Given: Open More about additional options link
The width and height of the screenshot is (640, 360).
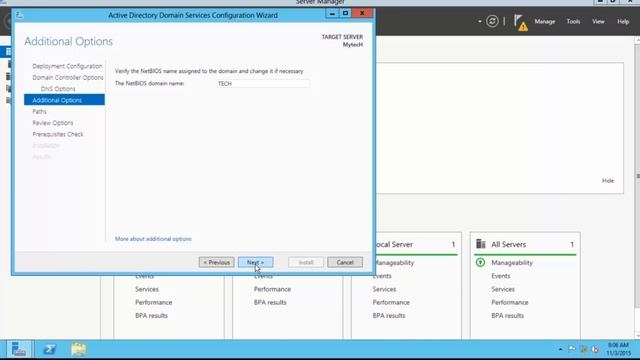Looking at the screenshot, I should (x=153, y=239).
